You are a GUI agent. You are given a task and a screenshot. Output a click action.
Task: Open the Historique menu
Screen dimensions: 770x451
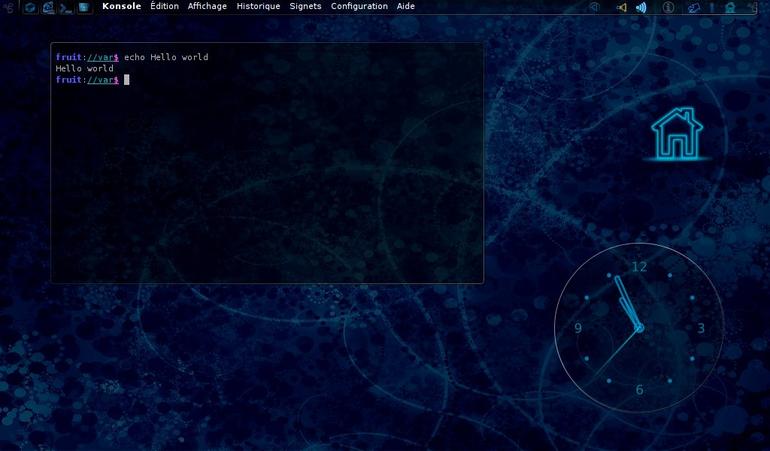click(x=258, y=6)
